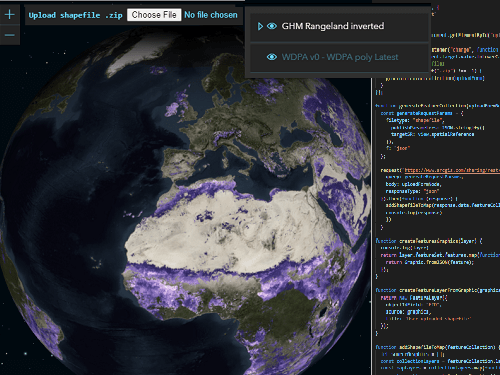Zoom in with the plus button
500x375 pixels.
pyautogui.click(x=10, y=14)
